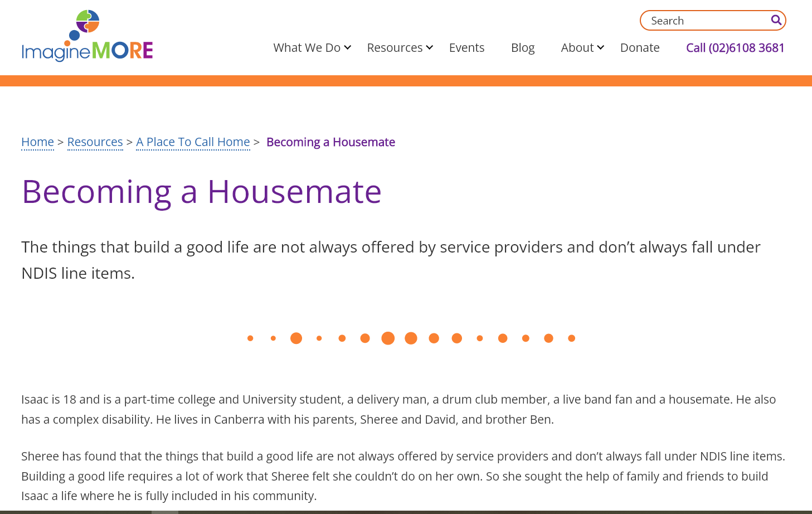The width and height of the screenshot is (812, 514).
Task: Expand the About menu chevron
Action: [x=600, y=48]
